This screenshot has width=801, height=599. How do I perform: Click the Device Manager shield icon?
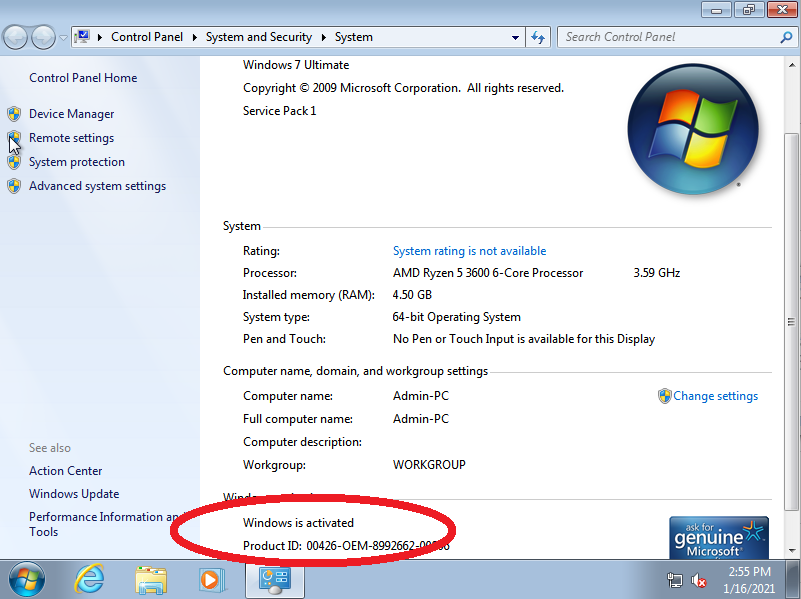14,114
